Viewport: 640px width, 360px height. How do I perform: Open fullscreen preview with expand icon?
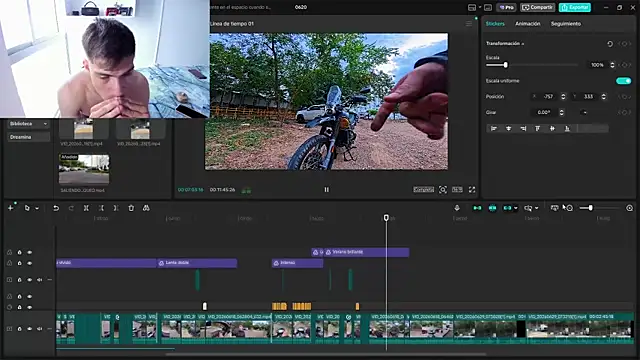(472, 189)
